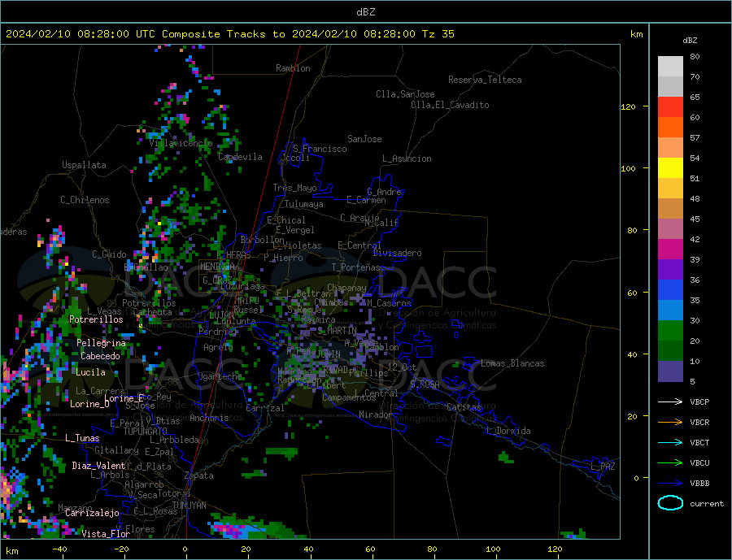Click the 'T_Porteñas' map label

356,268
